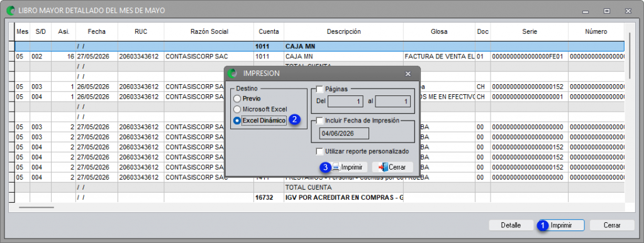Click the Libro Mayor window logo icon
The width and height of the screenshot is (644, 243).
11,10
